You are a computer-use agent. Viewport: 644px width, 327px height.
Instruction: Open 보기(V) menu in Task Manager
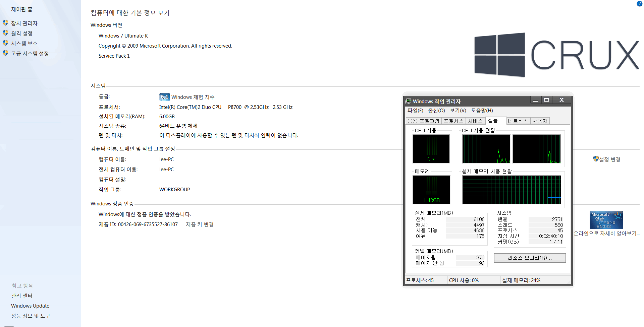458,111
